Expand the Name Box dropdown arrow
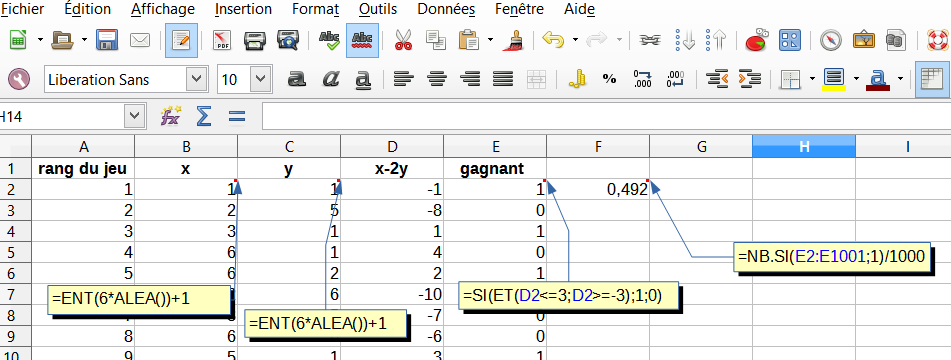Image resolution: width=951 pixels, height=360 pixels. pos(135,116)
